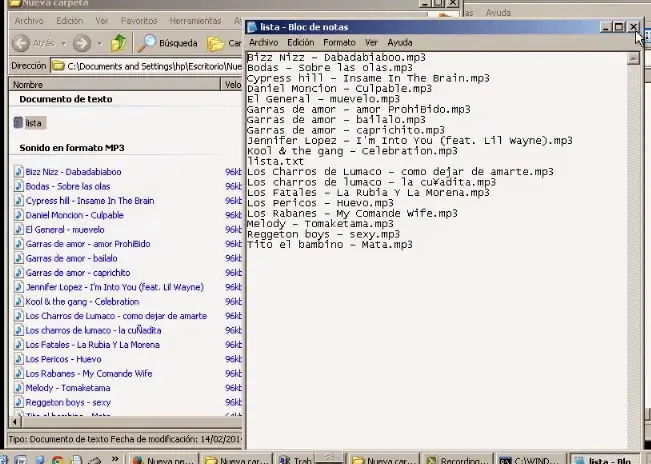Click the Forward arrow icon in Explorer
Viewport: 651px width, 464px height.
(82, 43)
